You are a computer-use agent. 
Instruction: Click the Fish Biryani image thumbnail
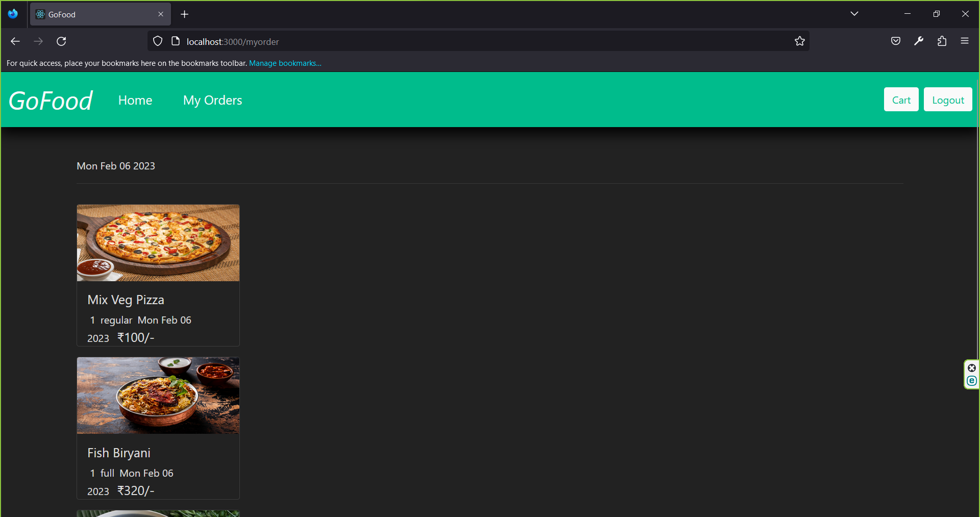[x=158, y=395]
